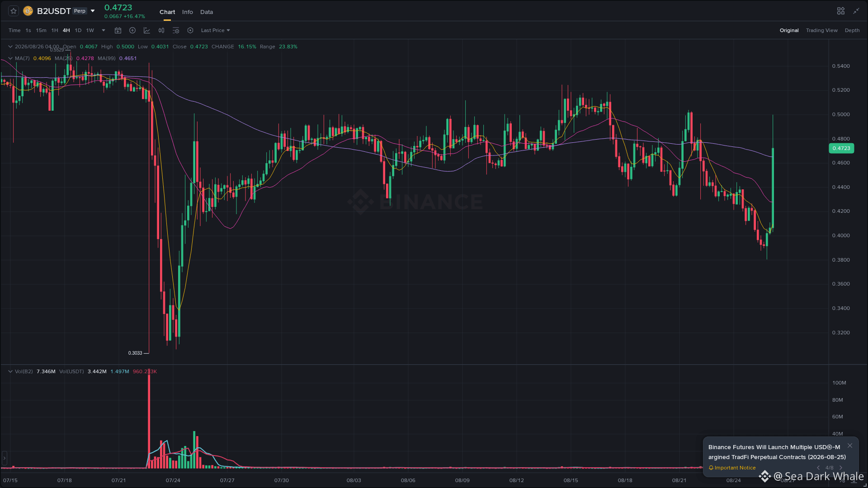Select the 1D interval
This screenshot has height=488, width=868.
click(78, 30)
